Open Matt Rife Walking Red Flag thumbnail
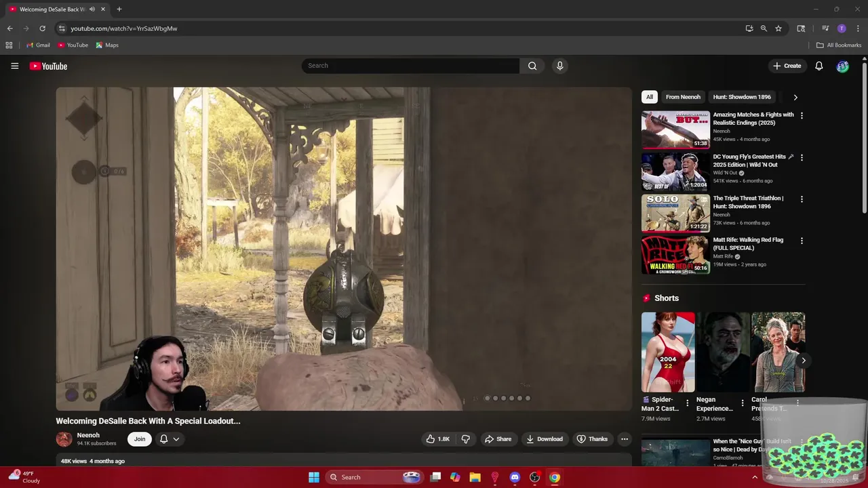The height and width of the screenshot is (488, 868). coord(675,255)
